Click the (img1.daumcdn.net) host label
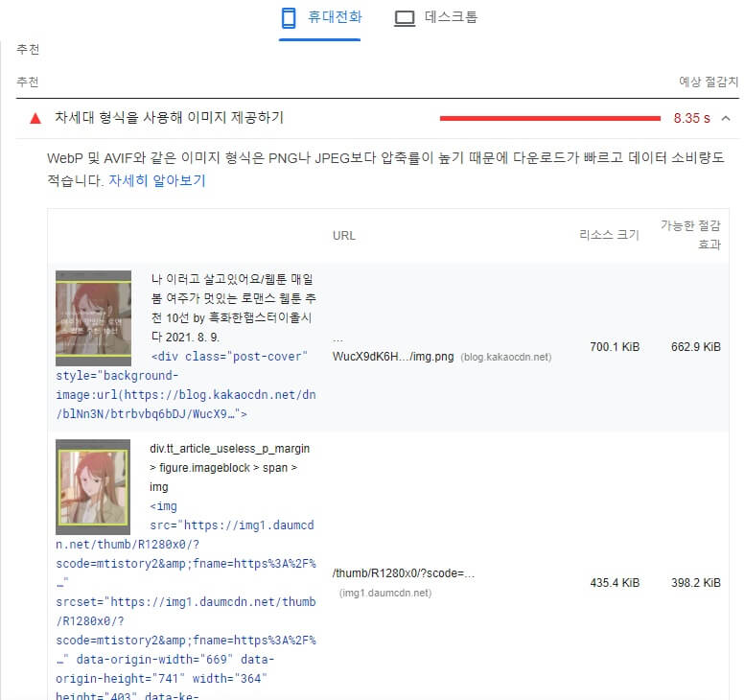This screenshot has width=745, height=700. (385, 593)
